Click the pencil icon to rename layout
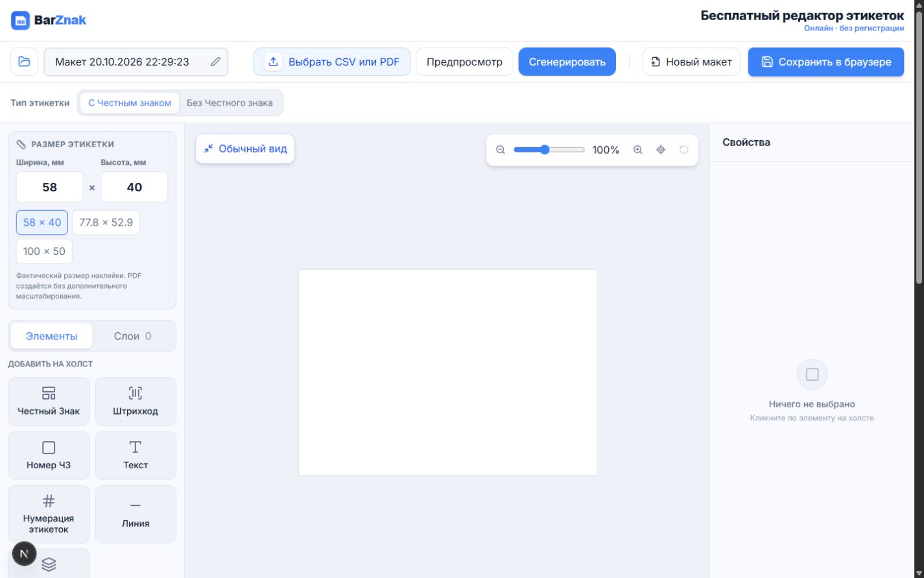924x578 pixels. (x=215, y=62)
